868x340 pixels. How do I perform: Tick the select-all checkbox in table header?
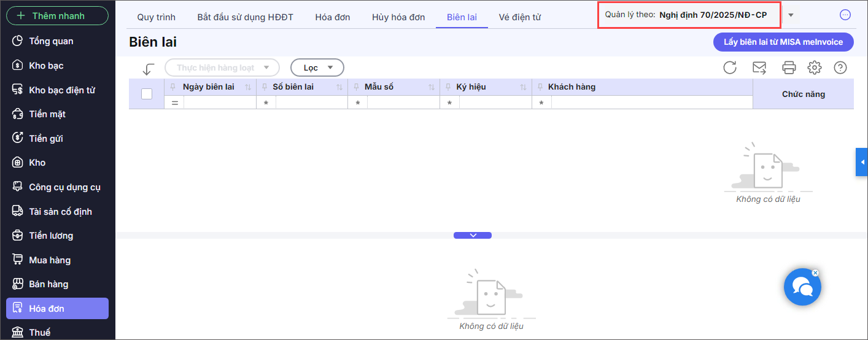pos(147,94)
